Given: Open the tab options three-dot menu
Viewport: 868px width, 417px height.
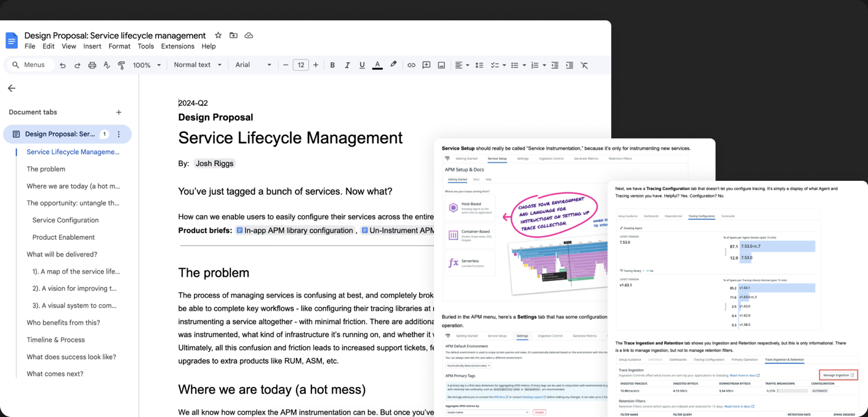Looking at the screenshot, I should [x=119, y=134].
